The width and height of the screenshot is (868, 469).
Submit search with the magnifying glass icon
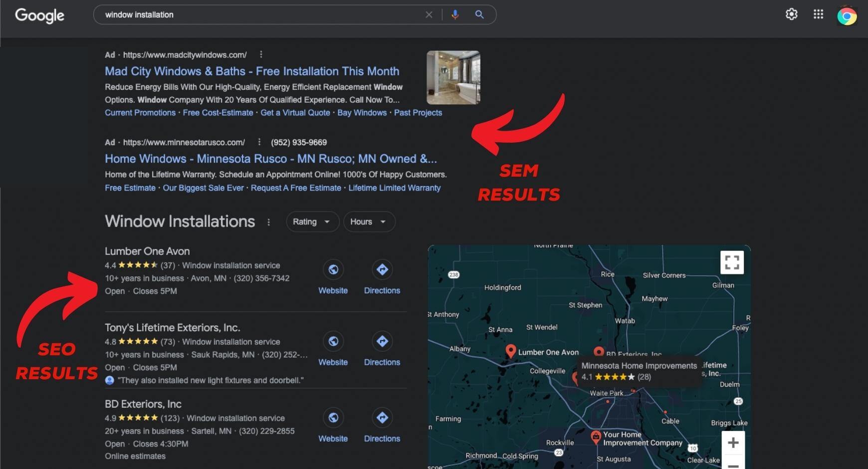tap(479, 14)
